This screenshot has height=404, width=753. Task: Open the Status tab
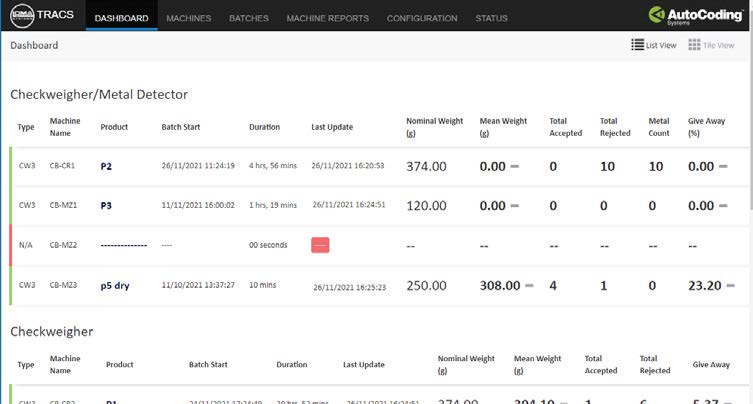point(491,18)
